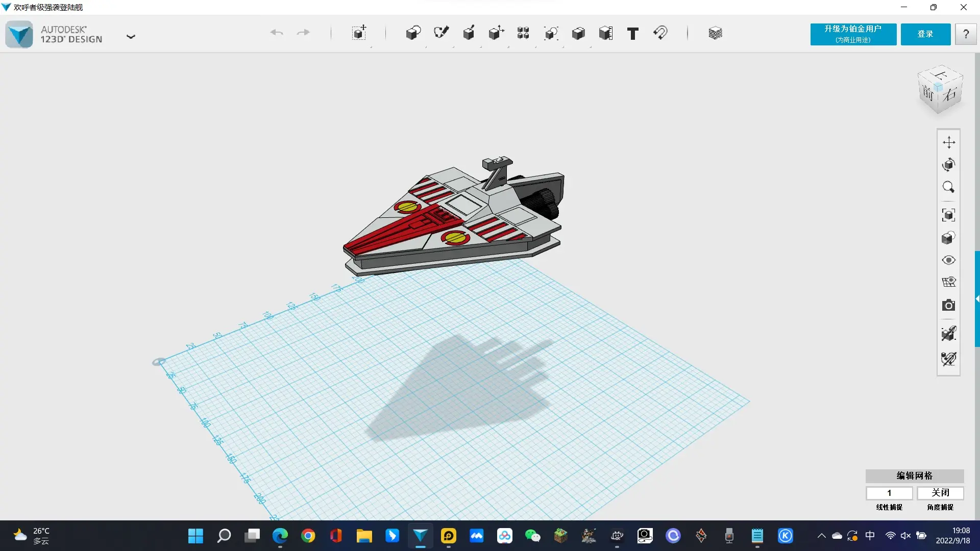The image size is (980, 551).
Task: Click the Undo arrow in the toolbar
Action: click(277, 33)
